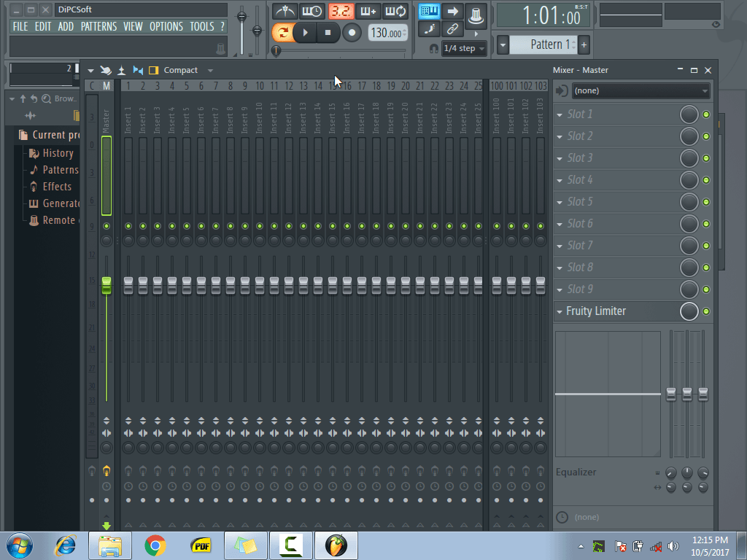Open Windows Explorer folder in taskbar

(110, 545)
